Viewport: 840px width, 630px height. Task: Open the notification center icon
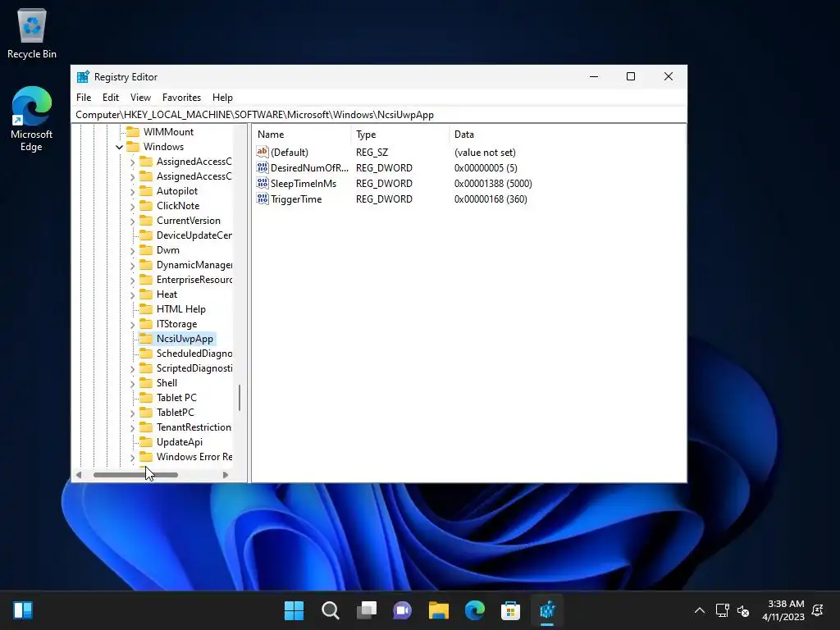[x=818, y=610]
